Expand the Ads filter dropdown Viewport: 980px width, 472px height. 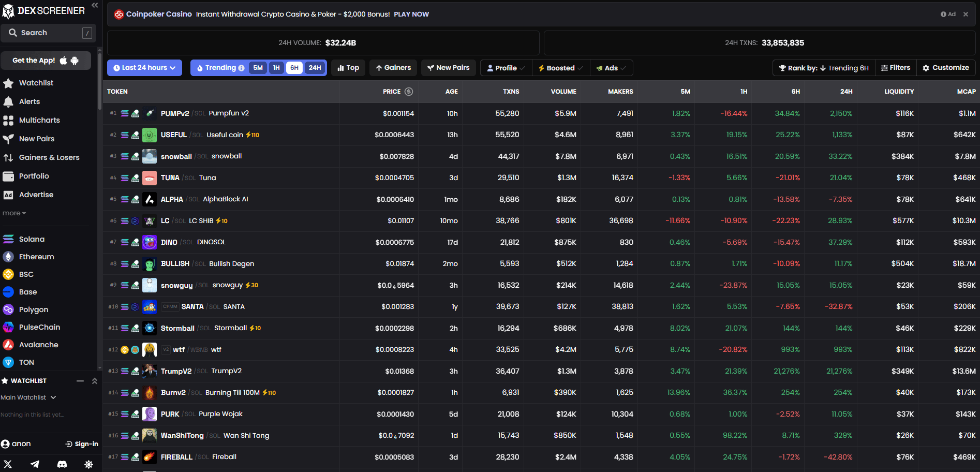(x=611, y=68)
